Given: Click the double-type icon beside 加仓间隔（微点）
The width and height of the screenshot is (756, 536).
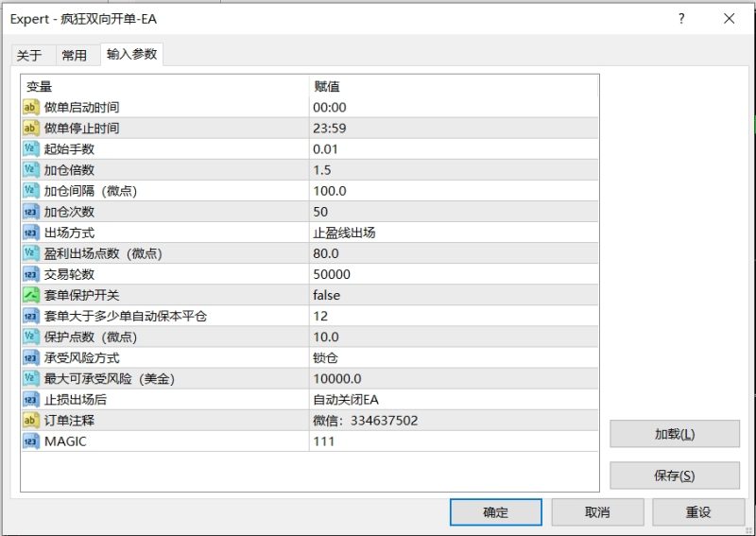Looking at the screenshot, I should tap(31, 191).
